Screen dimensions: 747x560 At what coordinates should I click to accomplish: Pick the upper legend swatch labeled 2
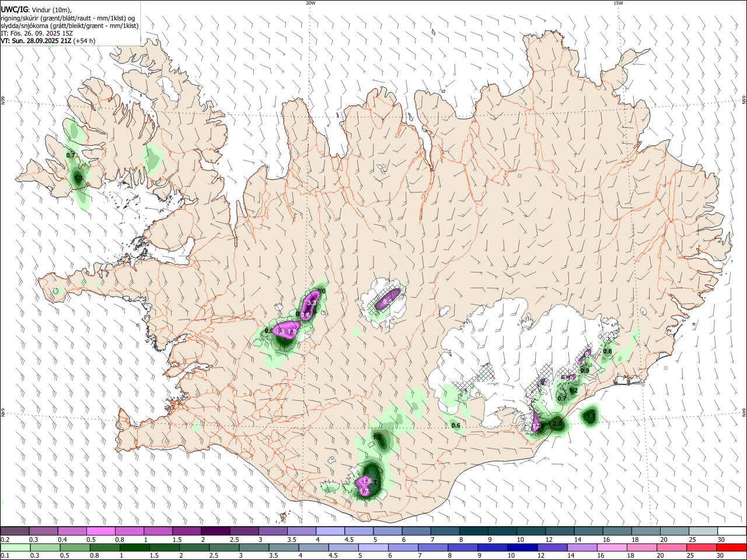coord(215,531)
